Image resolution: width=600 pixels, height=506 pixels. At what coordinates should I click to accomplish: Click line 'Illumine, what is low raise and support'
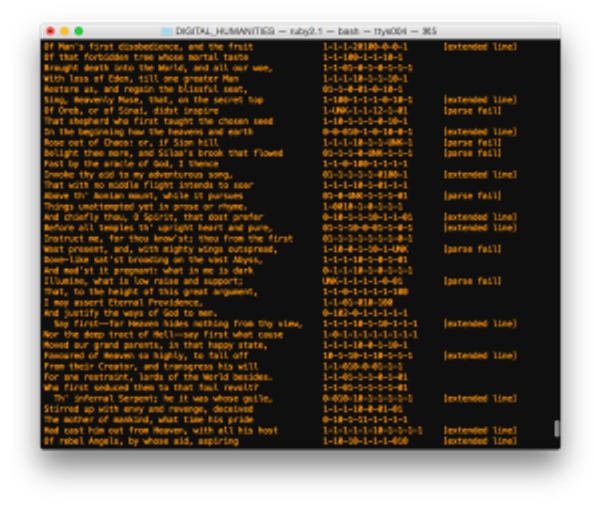tap(143, 281)
